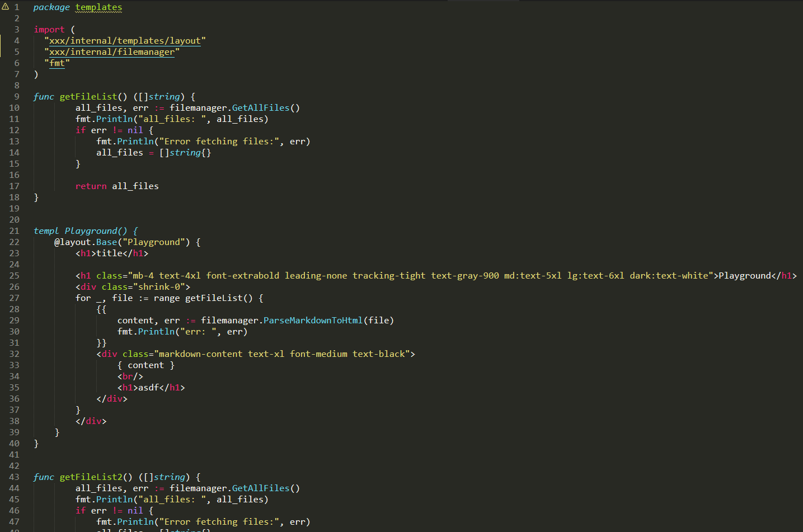Viewport: 803px width, 532px height.
Task: Click line number 9 in the gutter
Action: (17, 97)
